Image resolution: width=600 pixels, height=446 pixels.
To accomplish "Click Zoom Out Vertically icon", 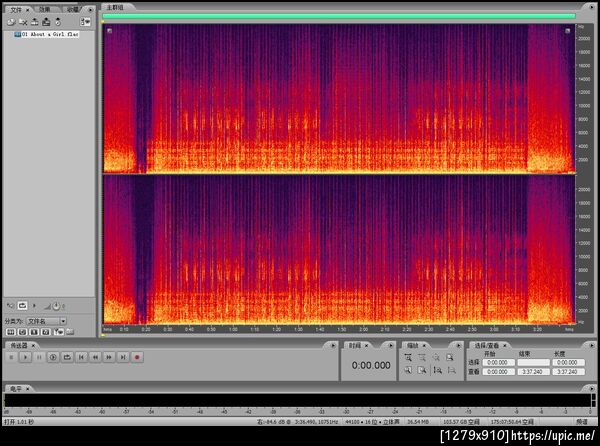I will coord(452,370).
